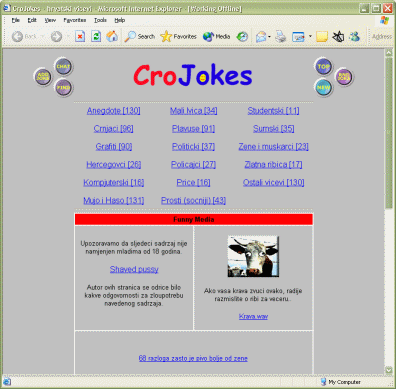Open the Tools menu
The image size is (396, 389).
[x=100, y=20]
